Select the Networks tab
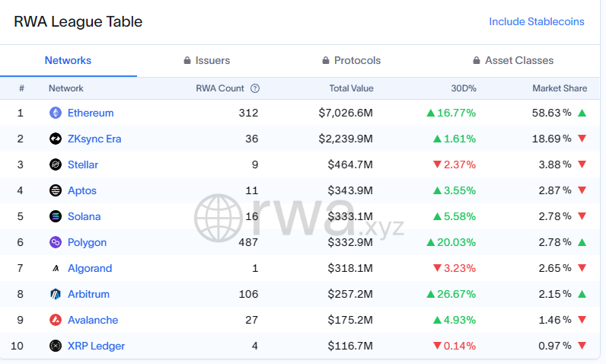 [x=68, y=60]
